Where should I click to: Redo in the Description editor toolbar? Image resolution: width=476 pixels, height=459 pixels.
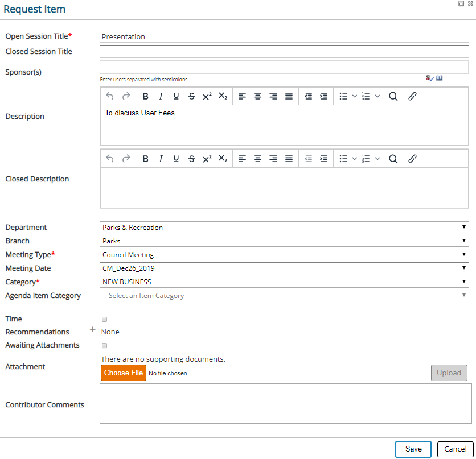pyautogui.click(x=126, y=97)
